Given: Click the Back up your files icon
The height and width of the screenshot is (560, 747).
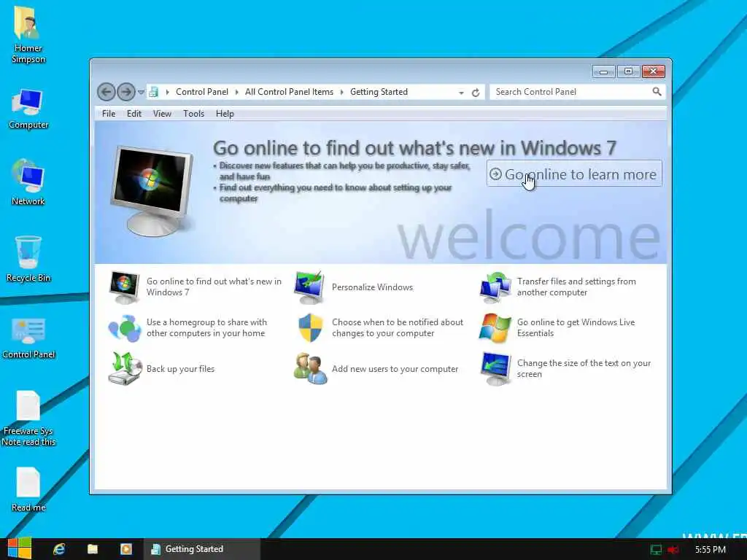Looking at the screenshot, I should pos(125,368).
